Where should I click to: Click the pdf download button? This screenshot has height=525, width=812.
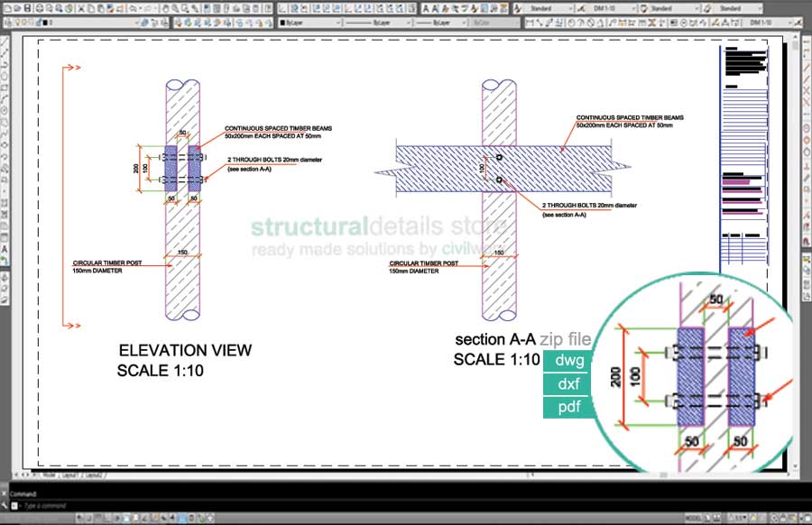pyautogui.click(x=567, y=409)
